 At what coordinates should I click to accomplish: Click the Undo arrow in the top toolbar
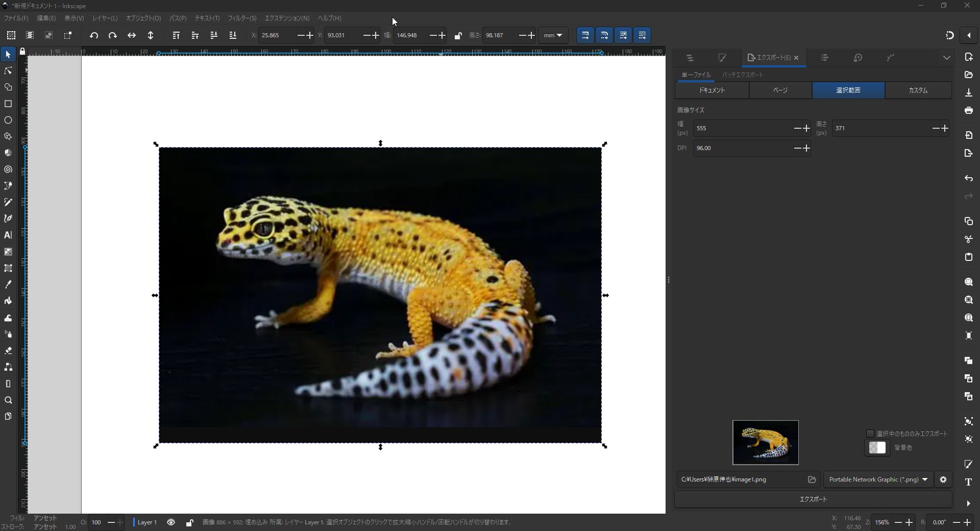pos(94,35)
